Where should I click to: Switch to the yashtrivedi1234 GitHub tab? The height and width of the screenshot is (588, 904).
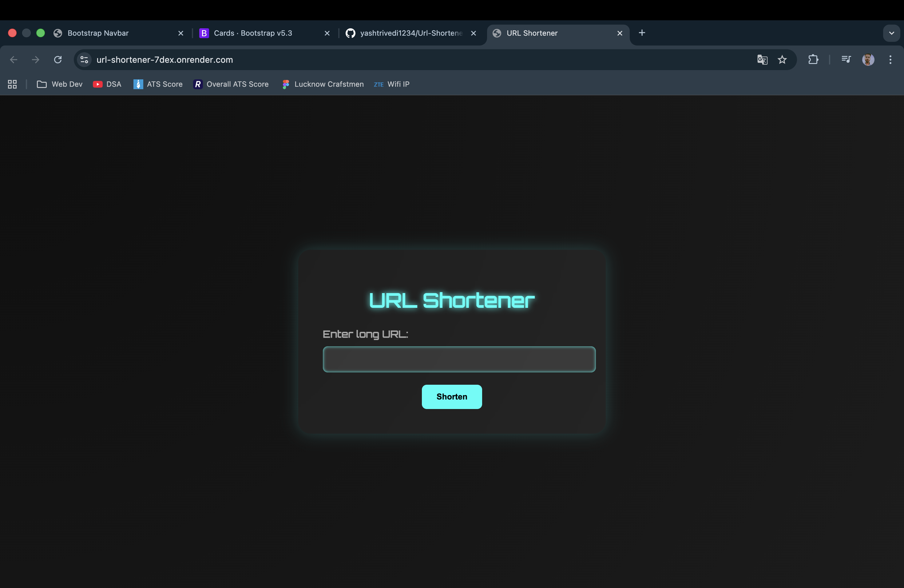click(x=410, y=33)
